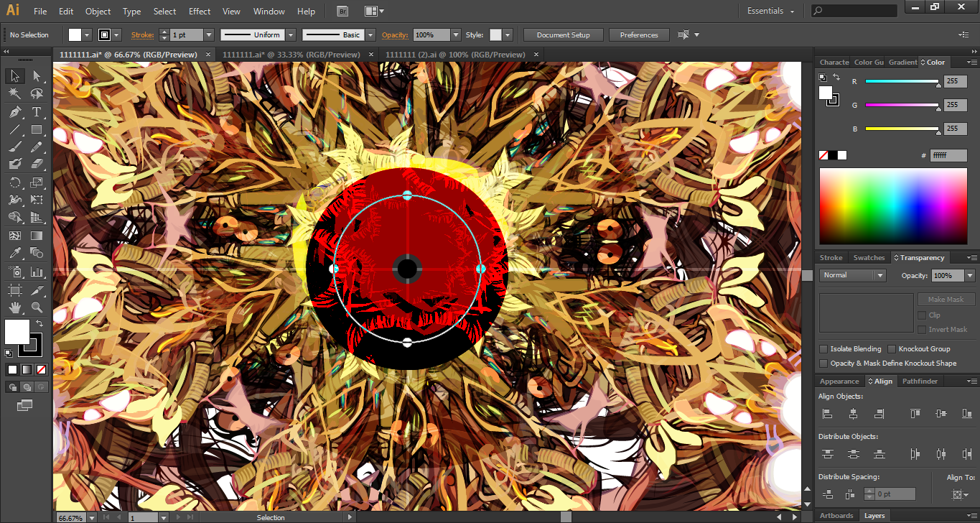The height and width of the screenshot is (523, 980).
Task: Select the Rotate tool
Action: click(x=14, y=183)
